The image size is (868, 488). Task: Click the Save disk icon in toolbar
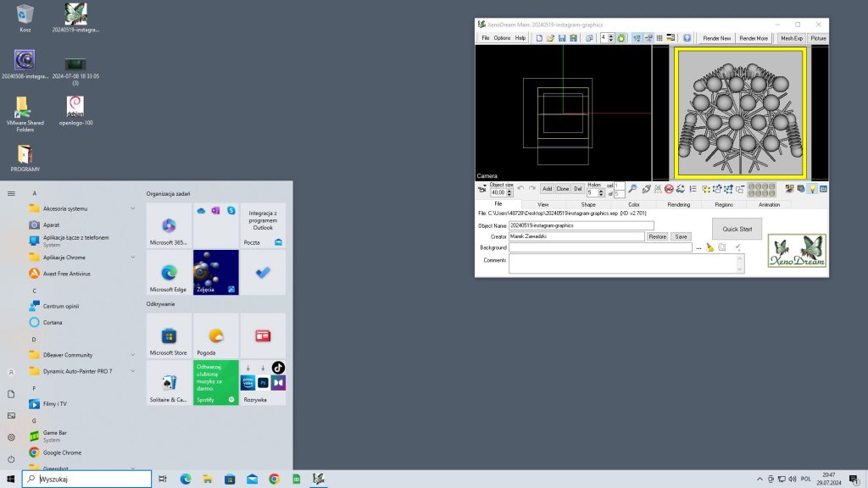(x=562, y=38)
